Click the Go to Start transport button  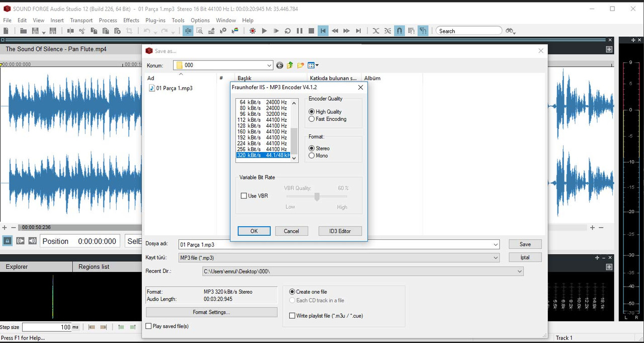tap(323, 31)
